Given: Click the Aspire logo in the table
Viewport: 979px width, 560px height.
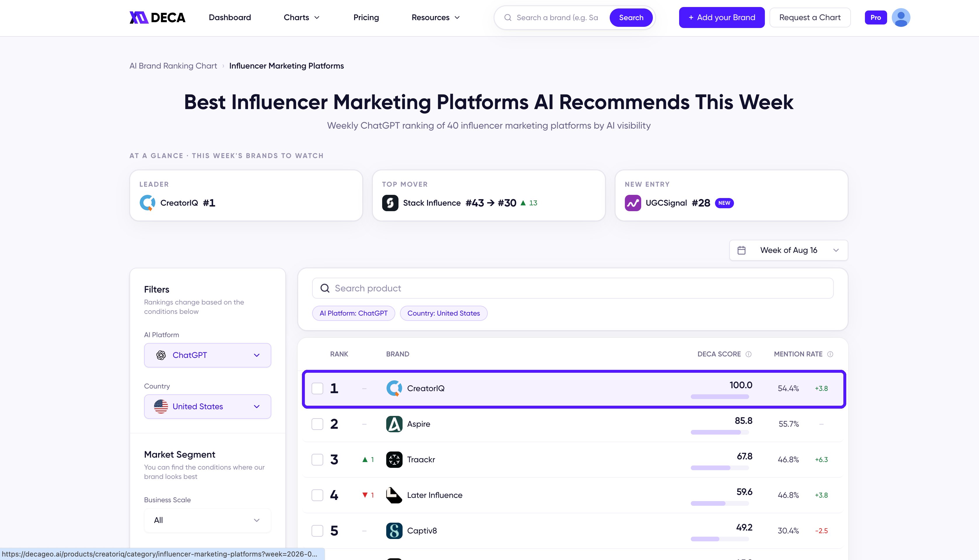Looking at the screenshot, I should click(x=394, y=424).
